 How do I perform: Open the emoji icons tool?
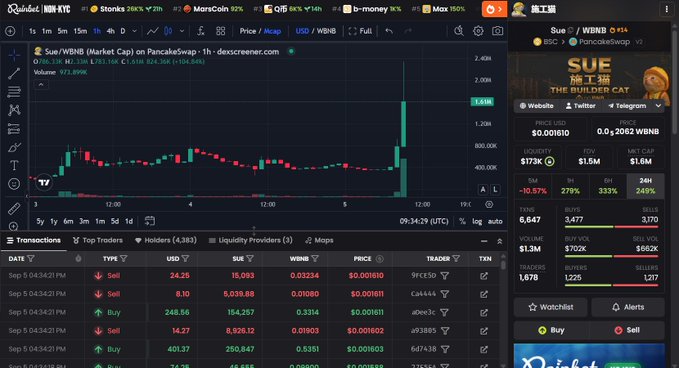pos(14,184)
